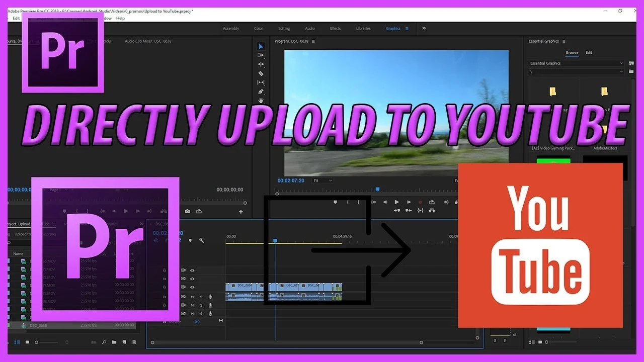This screenshot has height=362, width=644.
Task: Solo the lowest audio track above Master
Action: 201,313
